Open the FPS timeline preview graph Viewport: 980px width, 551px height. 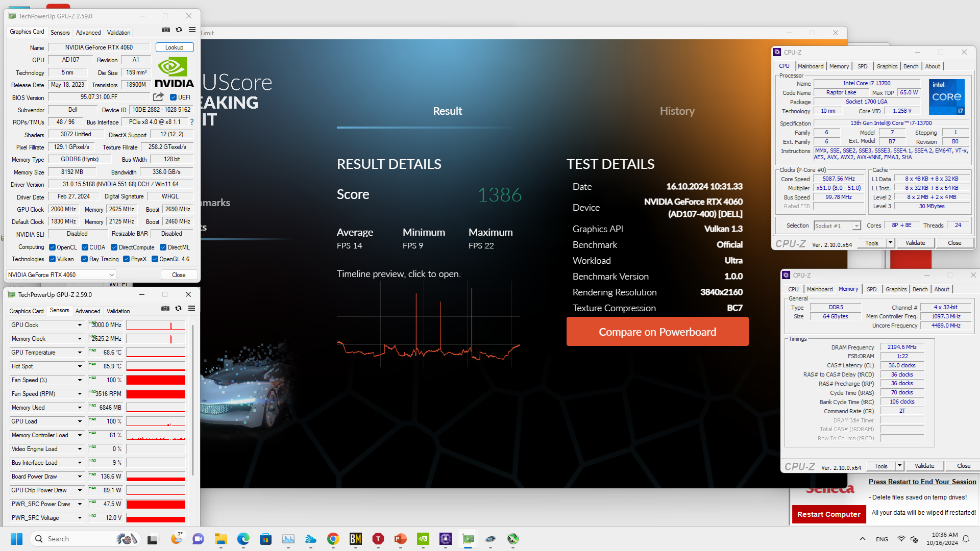click(x=428, y=324)
